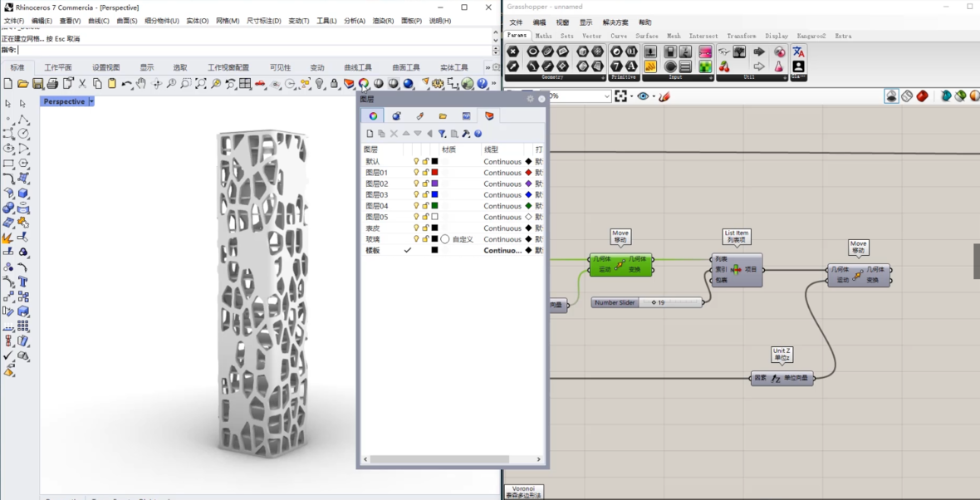The width and height of the screenshot is (980, 500).
Task: Expand more Rhino toolbar tabs with chevron
Action: [x=488, y=67]
